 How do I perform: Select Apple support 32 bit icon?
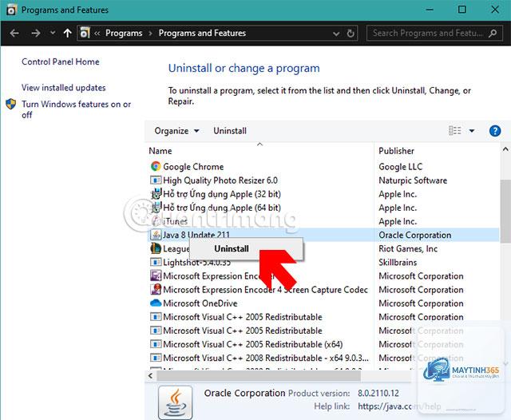tap(156, 194)
